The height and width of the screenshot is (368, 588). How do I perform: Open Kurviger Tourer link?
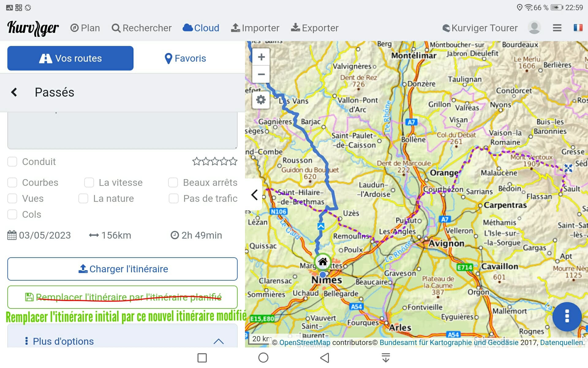(480, 28)
